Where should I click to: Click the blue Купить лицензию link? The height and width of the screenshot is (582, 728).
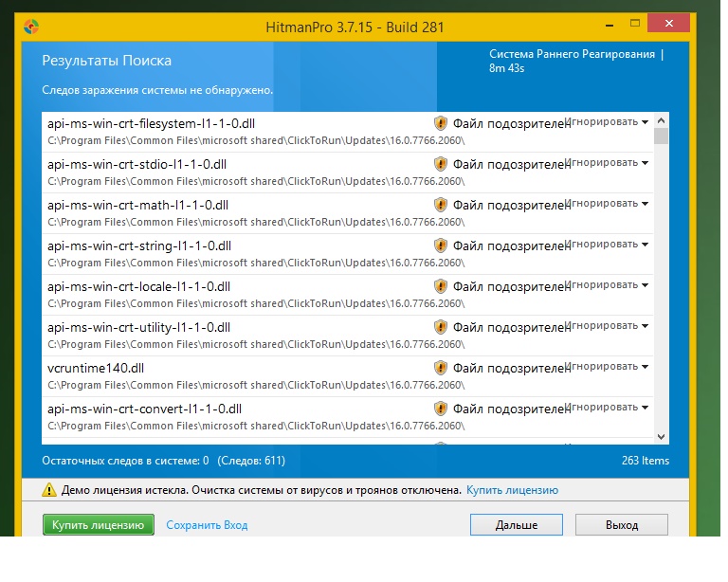click(512, 490)
